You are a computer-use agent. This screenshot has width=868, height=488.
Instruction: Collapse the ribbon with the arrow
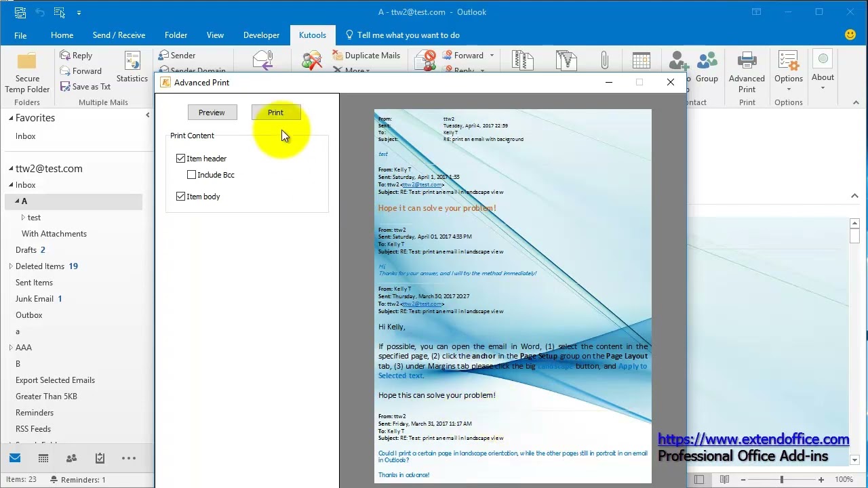[856, 102]
